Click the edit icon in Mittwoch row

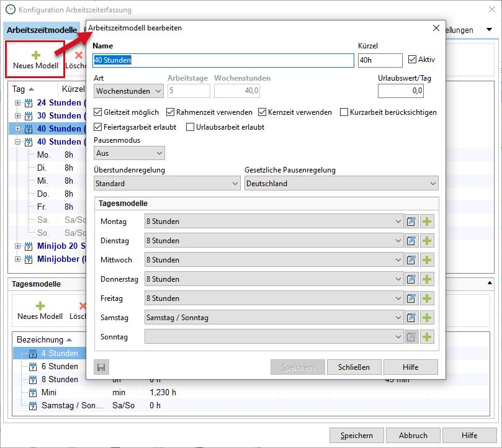[x=411, y=260]
